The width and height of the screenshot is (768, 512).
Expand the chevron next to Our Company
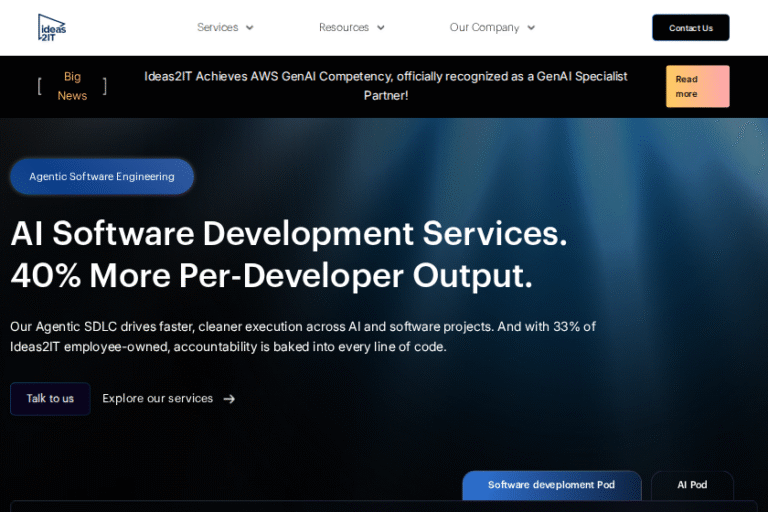coord(531,28)
